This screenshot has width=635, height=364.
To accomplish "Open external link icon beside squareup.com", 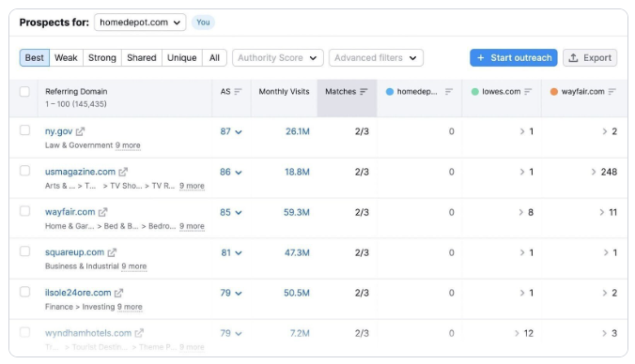I will coord(112,252).
